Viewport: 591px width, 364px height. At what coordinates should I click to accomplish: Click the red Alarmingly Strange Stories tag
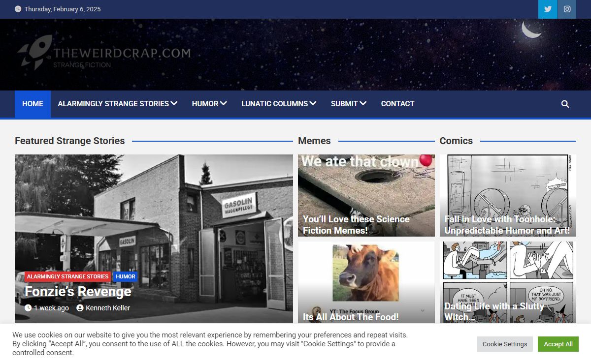(x=68, y=276)
